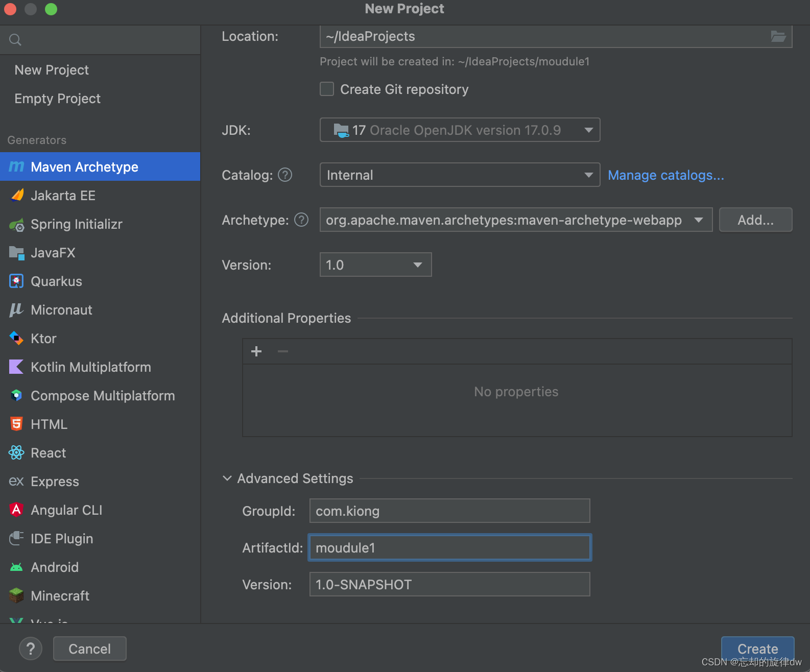Image resolution: width=810 pixels, height=672 pixels.
Task: Click the IDE Plugin plug icon
Action: (16, 538)
